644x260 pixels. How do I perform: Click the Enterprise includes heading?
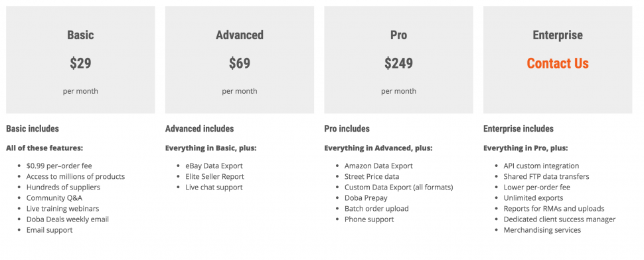[519, 129]
